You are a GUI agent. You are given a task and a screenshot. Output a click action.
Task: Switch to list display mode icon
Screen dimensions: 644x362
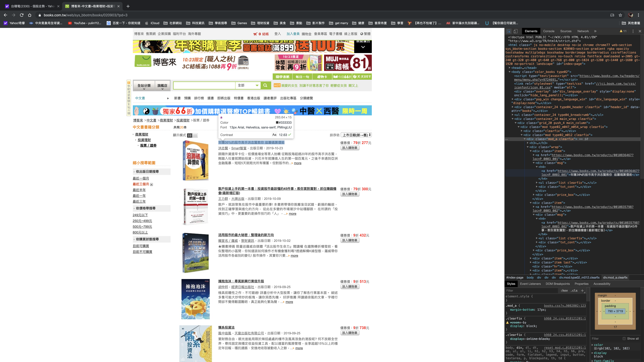click(190, 135)
